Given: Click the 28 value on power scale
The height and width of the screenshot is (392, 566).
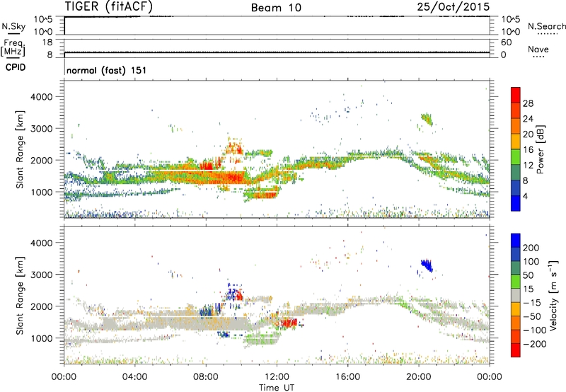Looking at the screenshot, I should (528, 103).
